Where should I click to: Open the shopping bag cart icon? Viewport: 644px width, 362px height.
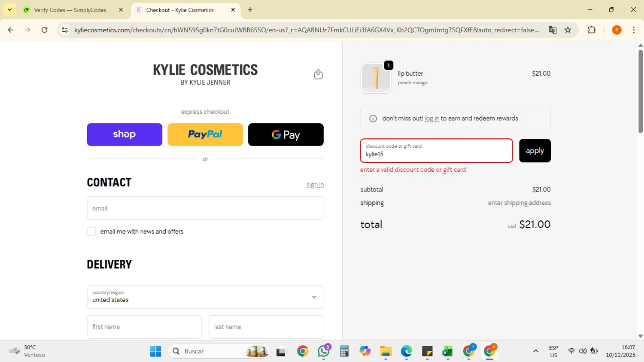coord(318,74)
